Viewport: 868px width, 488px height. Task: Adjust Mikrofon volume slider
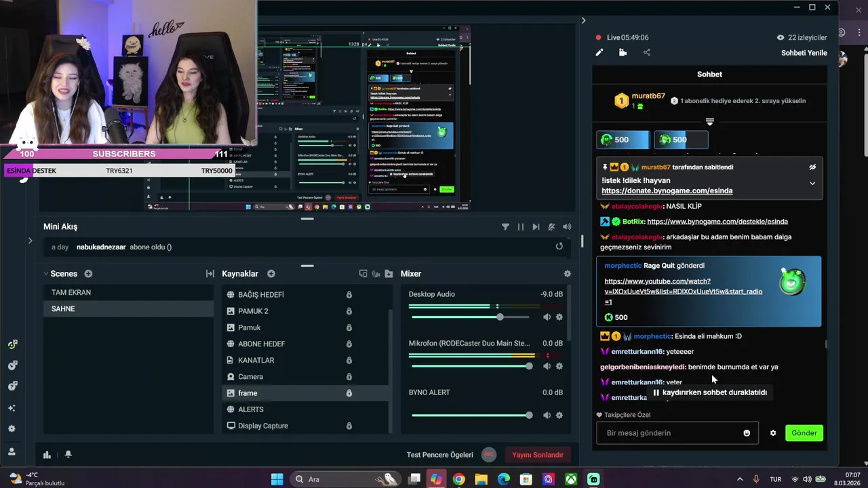(x=528, y=366)
